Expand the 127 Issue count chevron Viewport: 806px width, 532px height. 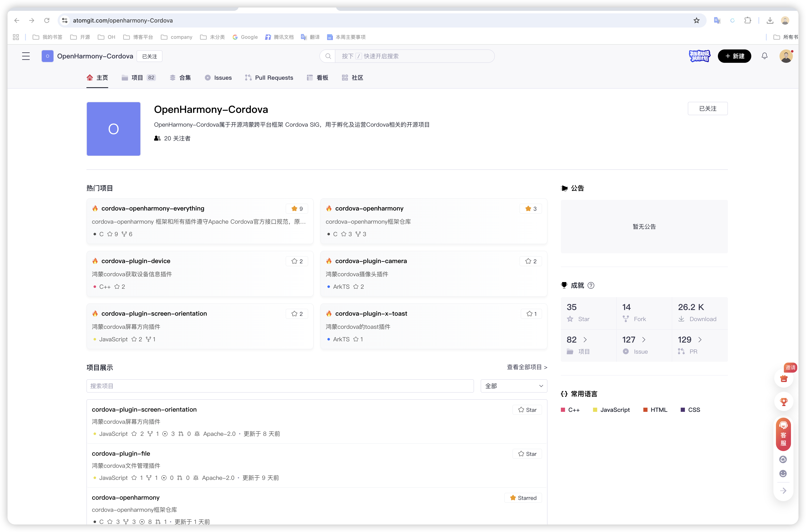tap(644, 340)
